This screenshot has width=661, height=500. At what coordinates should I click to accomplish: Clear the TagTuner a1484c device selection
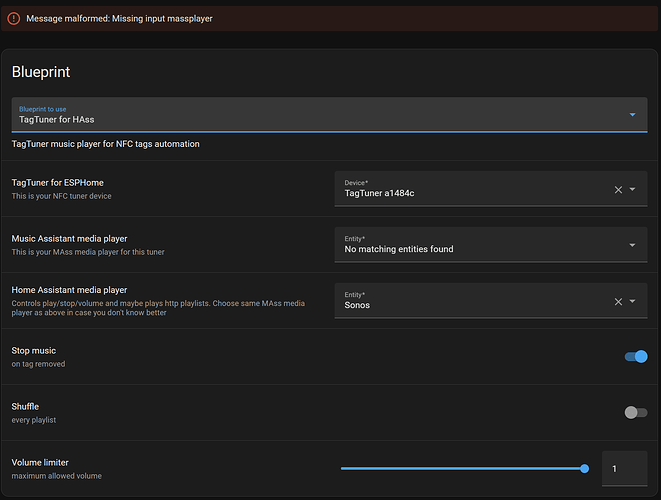pyautogui.click(x=618, y=190)
